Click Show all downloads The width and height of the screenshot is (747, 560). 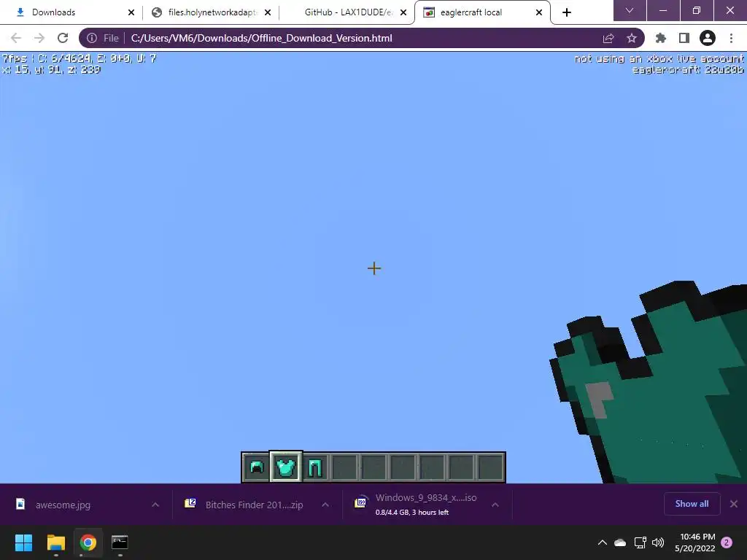(x=692, y=504)
